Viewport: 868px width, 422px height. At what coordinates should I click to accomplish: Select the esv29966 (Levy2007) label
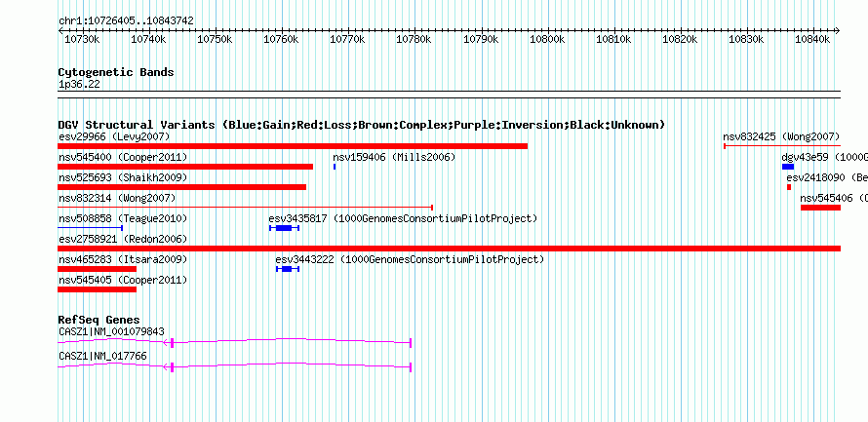(114, 136)
